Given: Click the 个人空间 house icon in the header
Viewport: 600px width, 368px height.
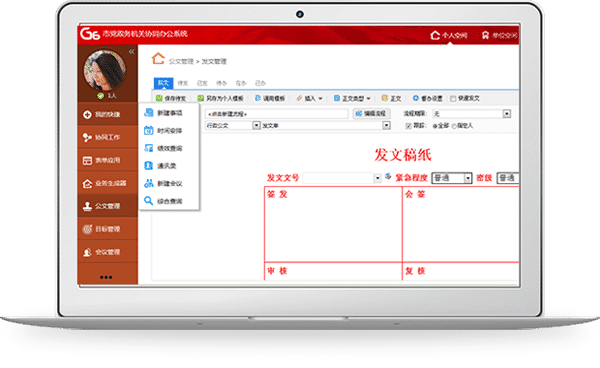Looking at the screenshot, I should 435,35.
